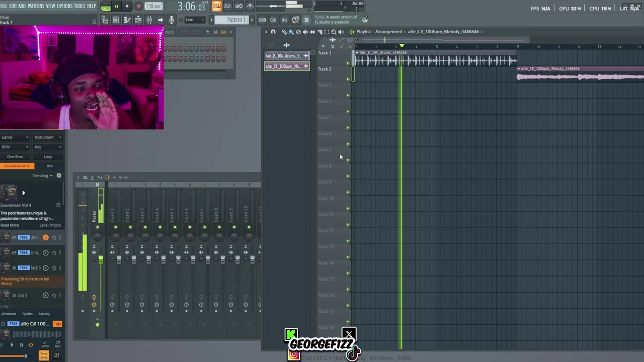Open the content library cart icon
This screenshot has height=362, width=644.
306,20
